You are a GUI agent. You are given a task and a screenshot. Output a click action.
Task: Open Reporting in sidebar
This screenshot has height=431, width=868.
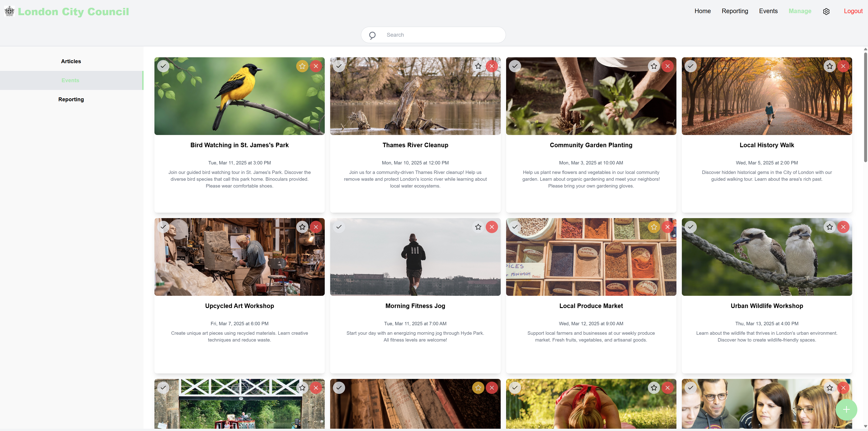[x=71, y=99]
